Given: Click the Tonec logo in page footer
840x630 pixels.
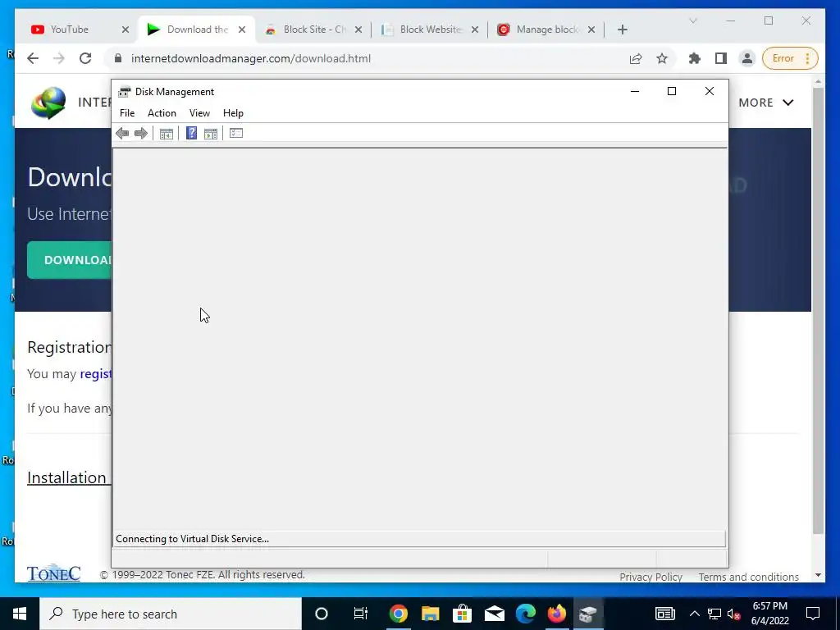Looking at the screenshot, I should coord(53,573).
